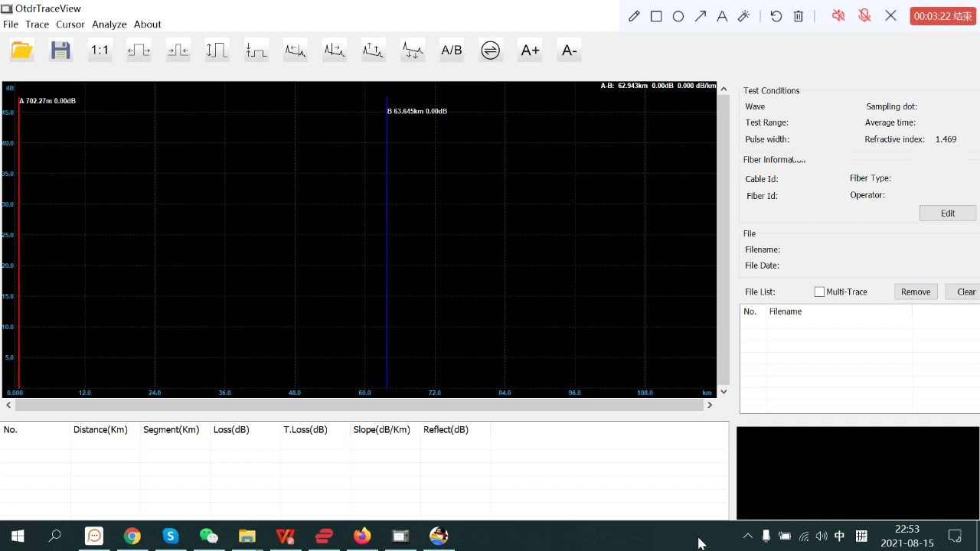
Task: Reset the trace view to 1:1 scale
Action: [x=100, y=51]
